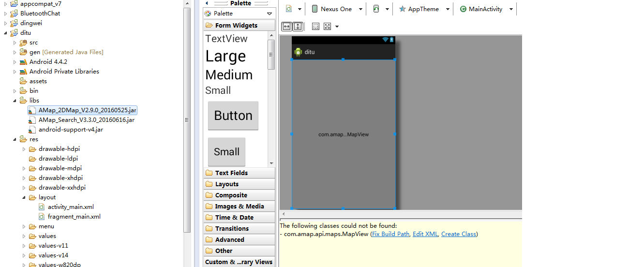Click the palette vertical scrollbar thumb

tap(271, 54)
